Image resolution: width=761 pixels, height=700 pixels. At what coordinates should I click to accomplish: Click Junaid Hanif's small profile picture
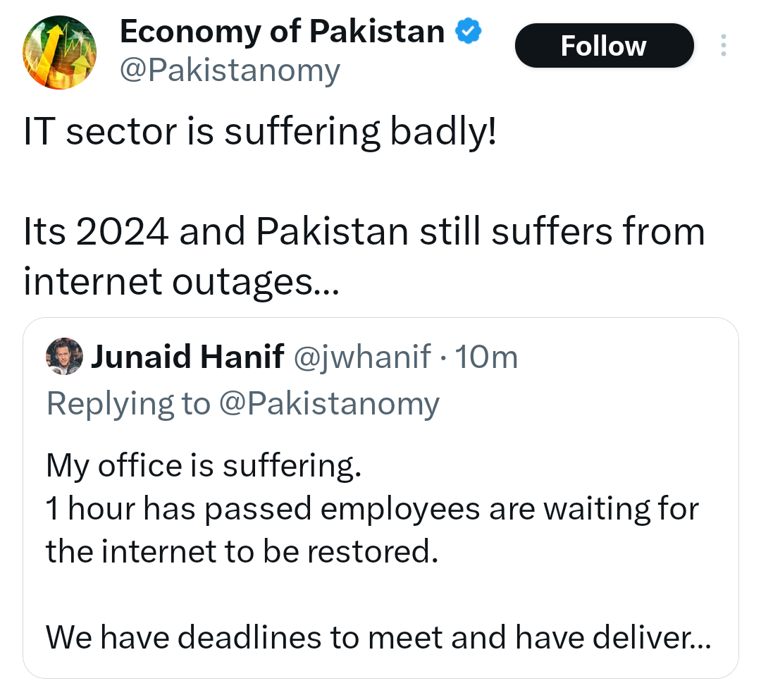pos(64,357)
